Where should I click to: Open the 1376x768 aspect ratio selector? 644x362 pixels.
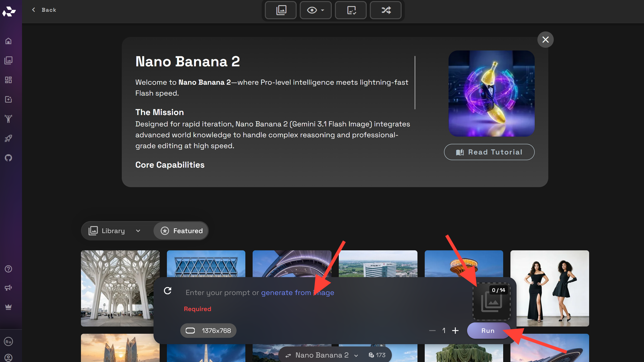coord(208,330)
